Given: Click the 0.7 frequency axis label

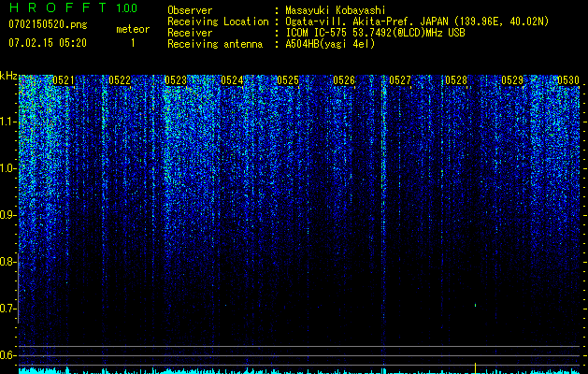Looking at the screenshot, I should click(7, 309).
